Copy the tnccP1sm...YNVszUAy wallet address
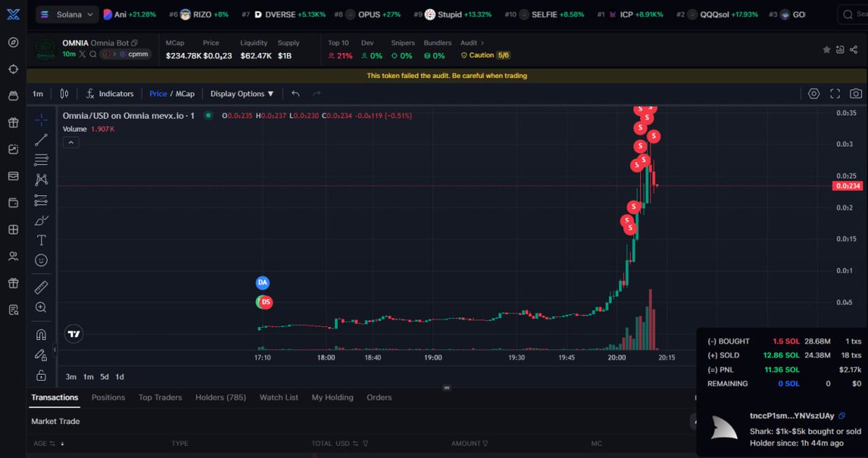The height and width of the screenshot is (458, 868). [x=842, y=416]
